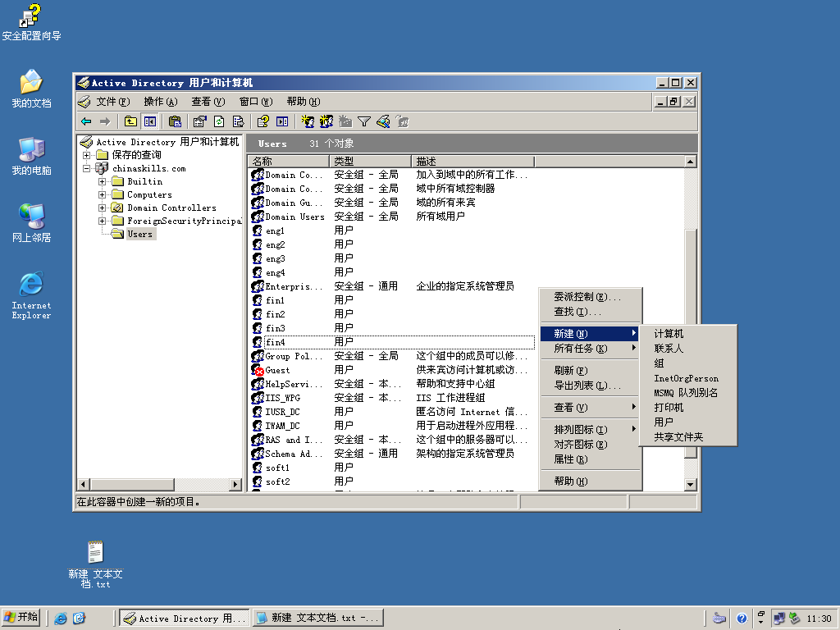Sort by the 名称 column header
840x630 pixels.
[289, 161]
